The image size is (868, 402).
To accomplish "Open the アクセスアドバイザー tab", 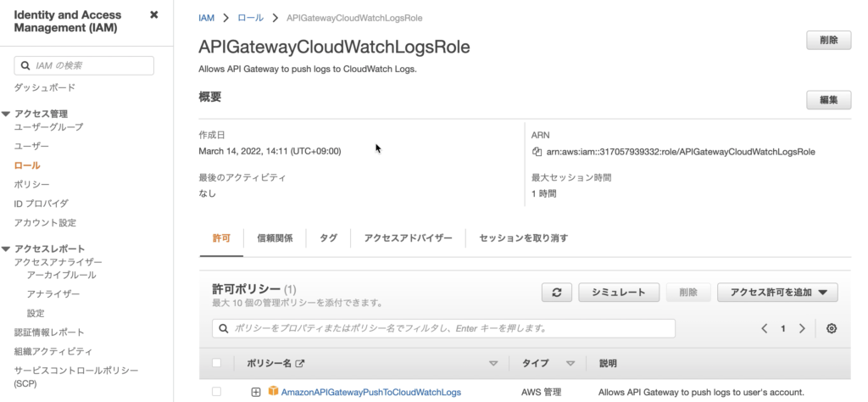I will click(x=408, y=238).
